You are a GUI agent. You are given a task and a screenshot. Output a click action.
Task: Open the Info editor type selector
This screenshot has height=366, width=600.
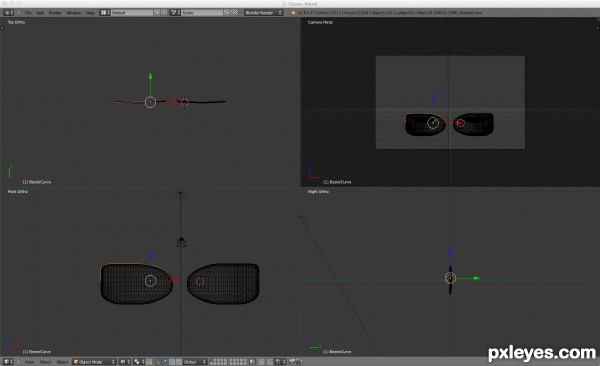8,13
